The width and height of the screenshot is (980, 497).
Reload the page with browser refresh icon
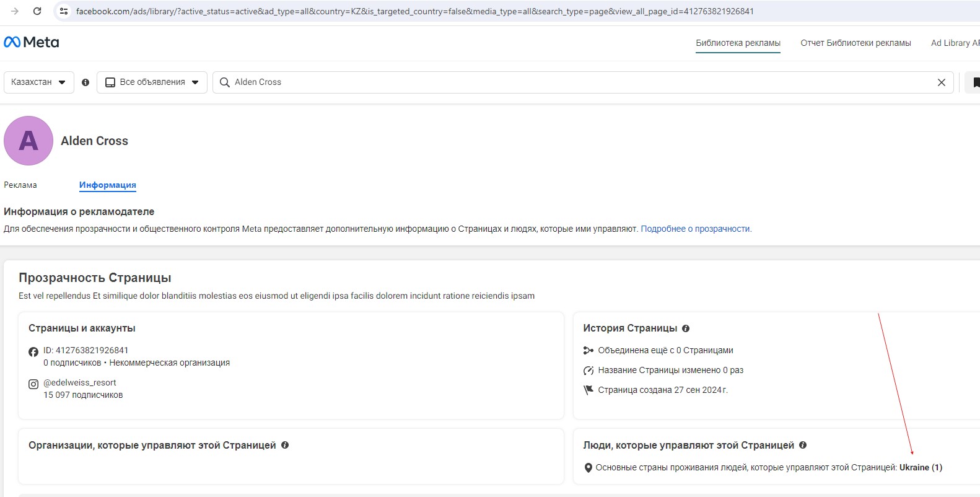37,11
